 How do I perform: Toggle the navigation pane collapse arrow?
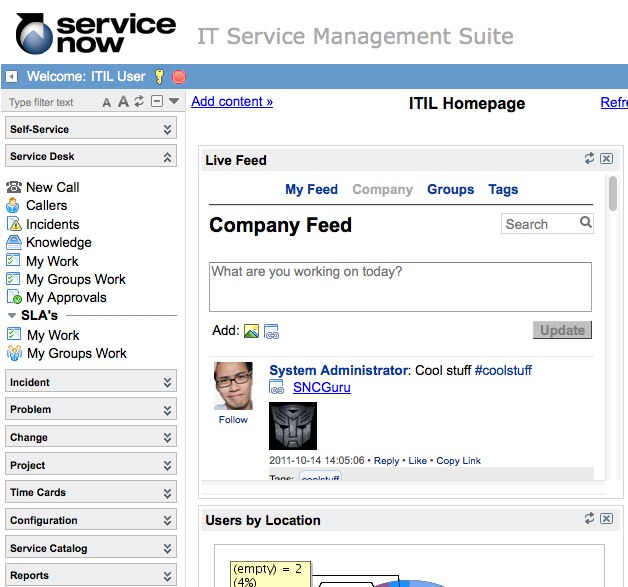coord(11,76)
